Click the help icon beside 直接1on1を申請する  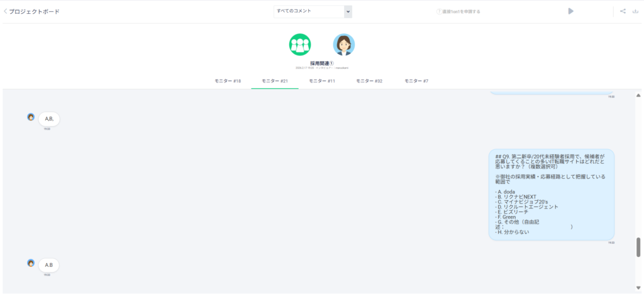click(x=438, y=11)
